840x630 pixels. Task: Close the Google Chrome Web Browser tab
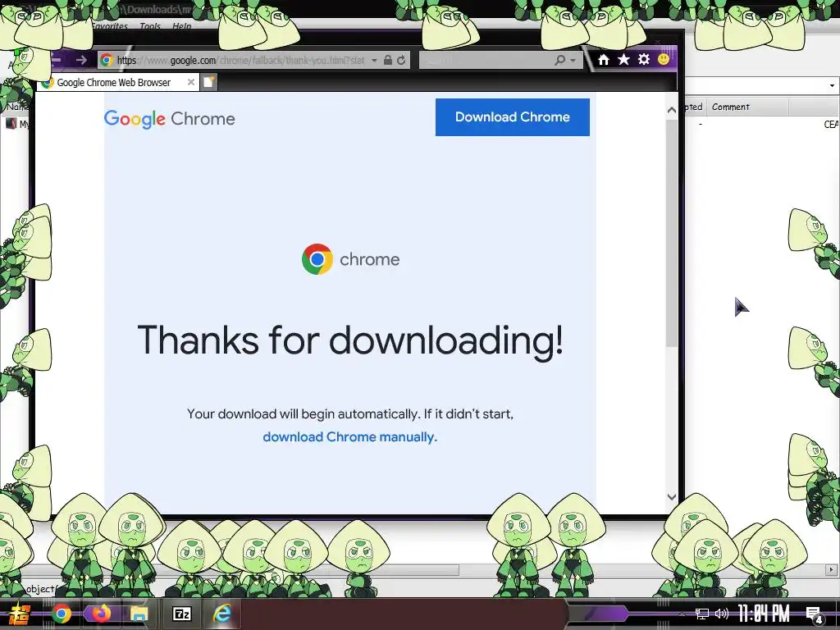coord(190,82)
